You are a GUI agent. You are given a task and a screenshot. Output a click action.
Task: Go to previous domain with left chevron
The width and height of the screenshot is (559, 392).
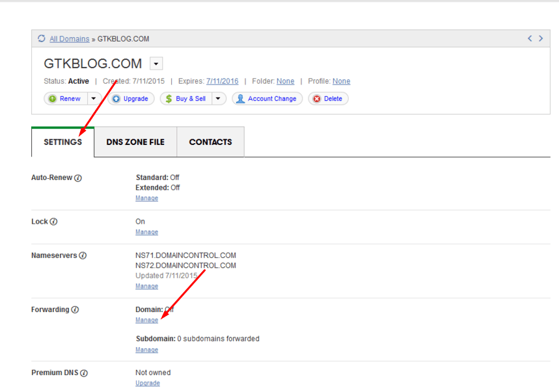pos(530,38)
